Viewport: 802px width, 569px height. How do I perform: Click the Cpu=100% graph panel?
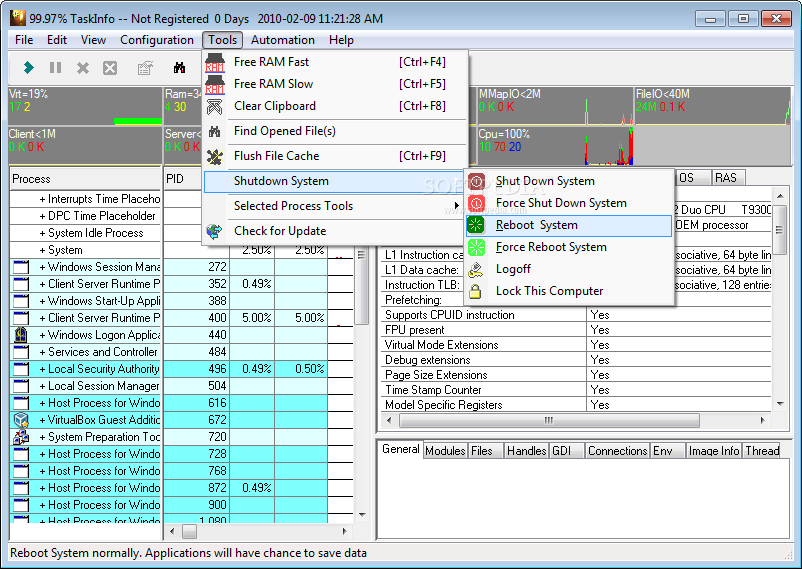555,146
